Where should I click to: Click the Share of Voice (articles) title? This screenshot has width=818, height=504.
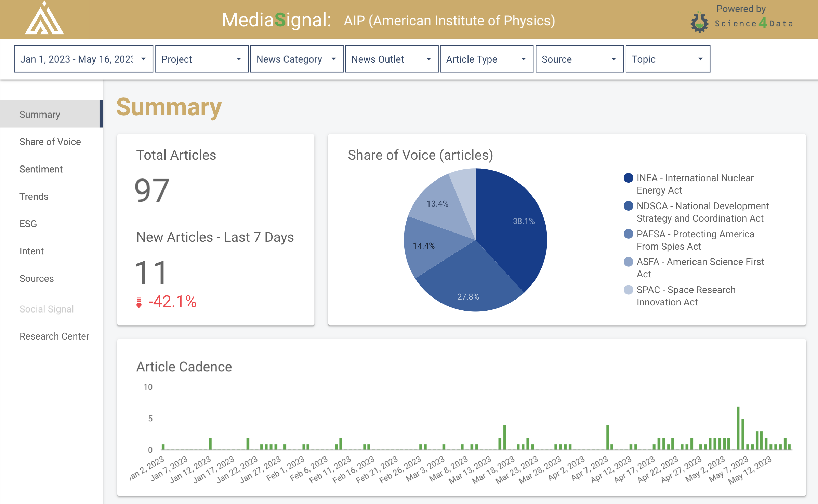coord(420,155)
